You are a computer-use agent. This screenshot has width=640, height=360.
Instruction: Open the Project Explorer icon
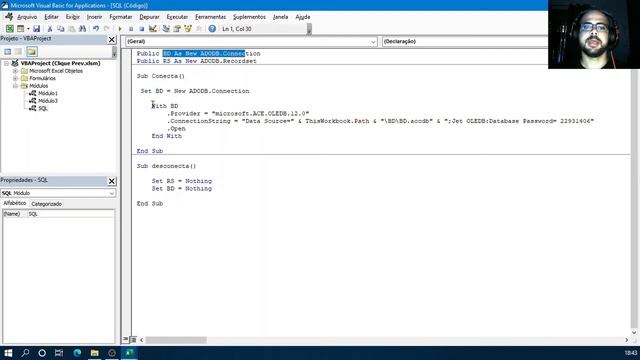click(166, 29)
